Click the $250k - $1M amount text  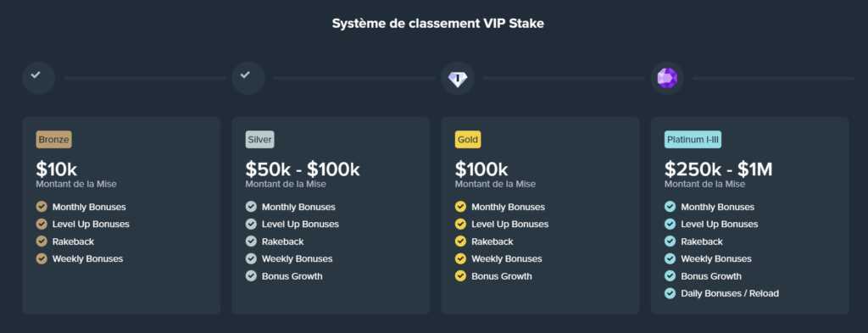pos(718,169)
